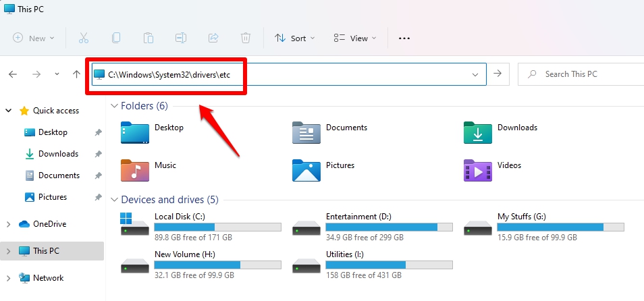The image size is (644, 301).
Task: Select the Local Disk (C:) drive icon
Action: click(x=135, y=224)
